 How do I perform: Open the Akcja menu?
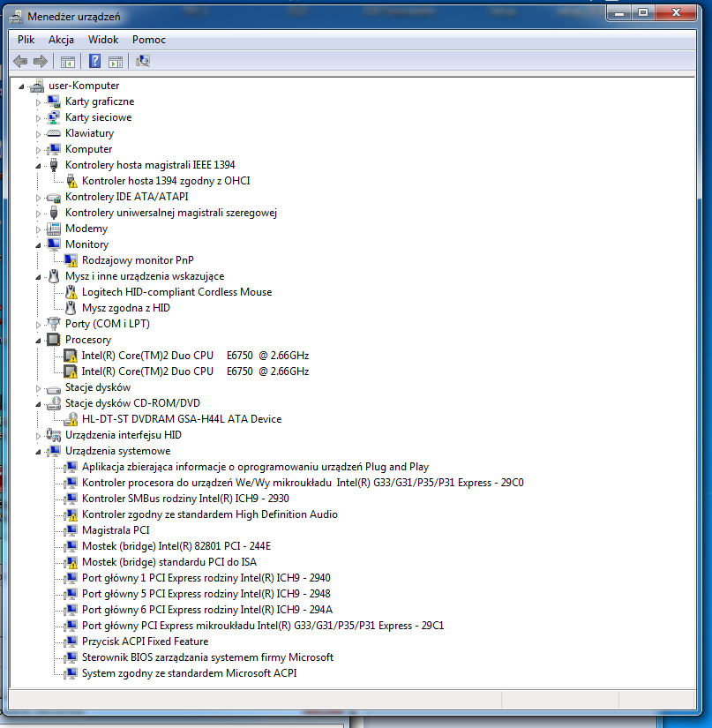(61, 40)
